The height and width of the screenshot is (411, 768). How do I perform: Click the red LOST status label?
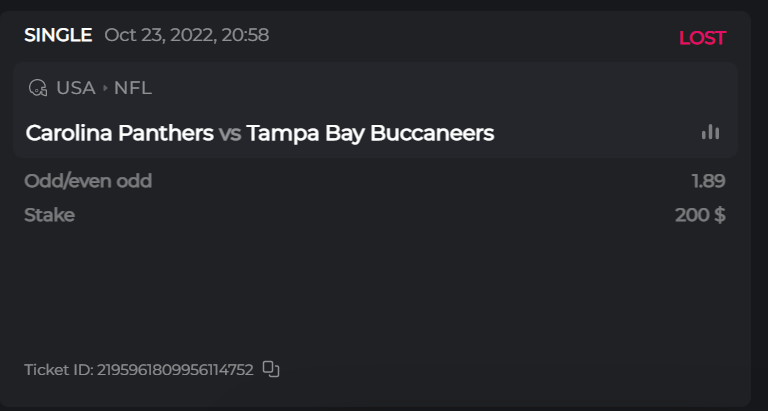702,38
